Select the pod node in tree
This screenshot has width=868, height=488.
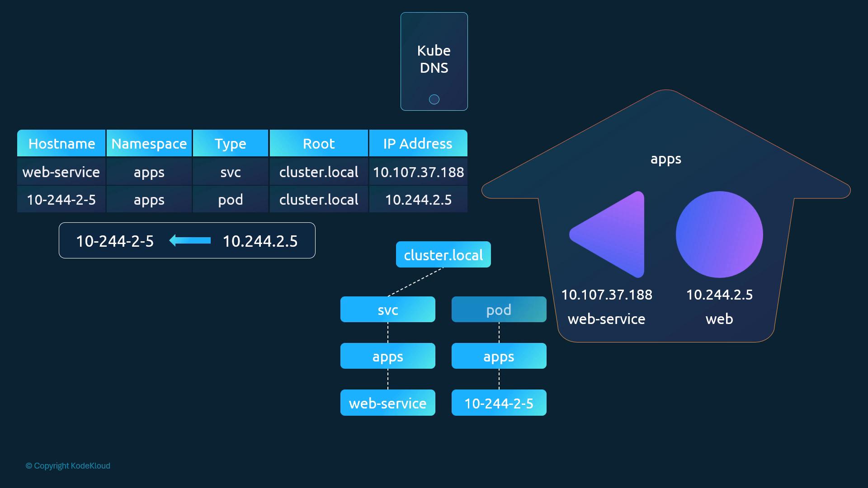pyautogui.click(x=499, y=310)
